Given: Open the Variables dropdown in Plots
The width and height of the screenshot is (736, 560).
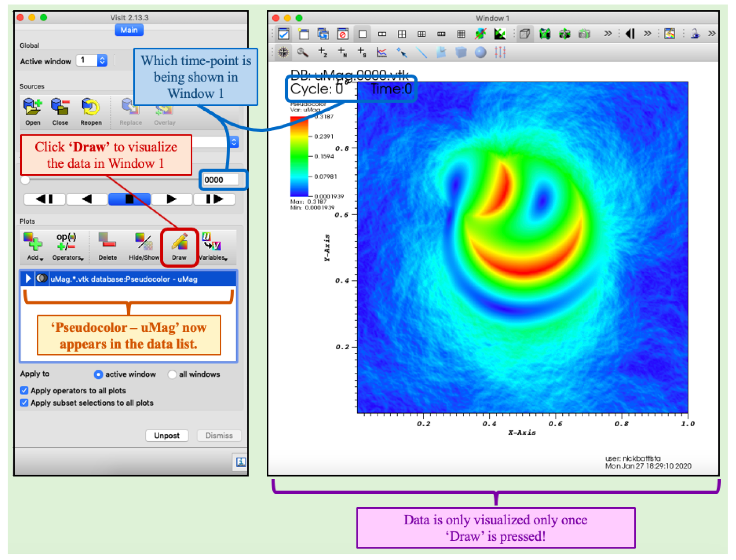Looking at the screenshot, I should click(x=213, y=246).
